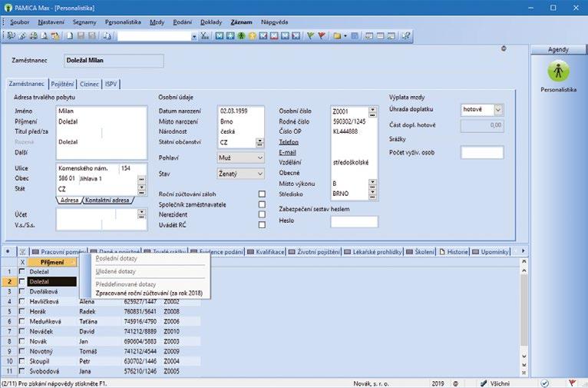Open the folder icon dropdown arrow

[x=345, y=36]
